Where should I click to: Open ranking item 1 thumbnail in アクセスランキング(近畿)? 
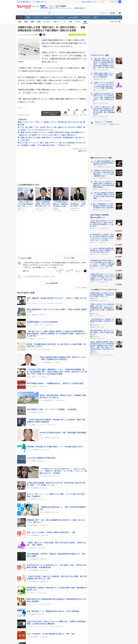coord(119,61)
